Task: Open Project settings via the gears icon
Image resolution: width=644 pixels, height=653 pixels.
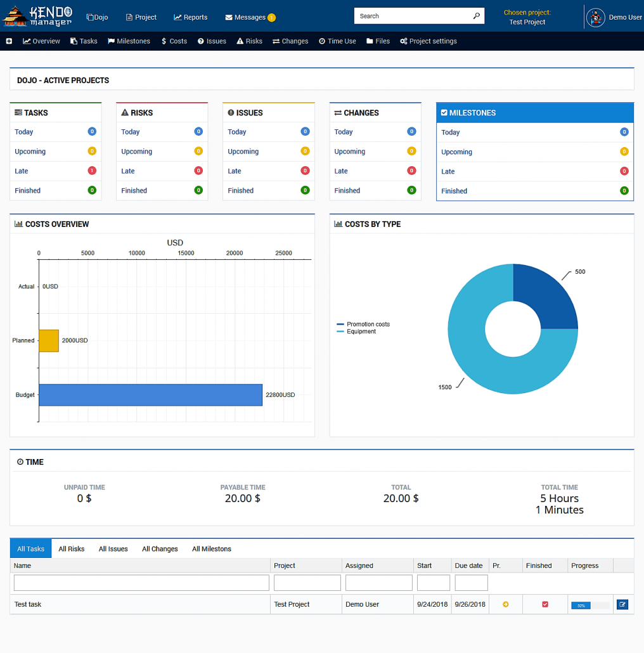Action: click(x=404, y=41)
